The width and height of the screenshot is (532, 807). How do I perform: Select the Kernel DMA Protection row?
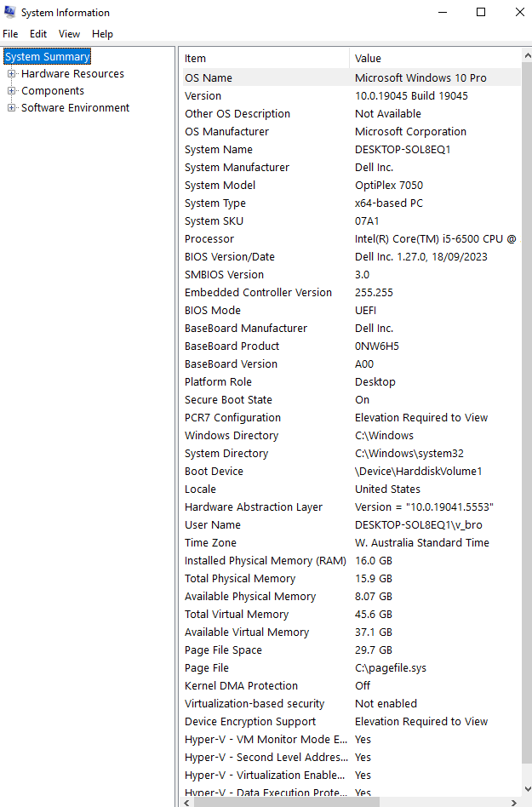click(350, 685)
